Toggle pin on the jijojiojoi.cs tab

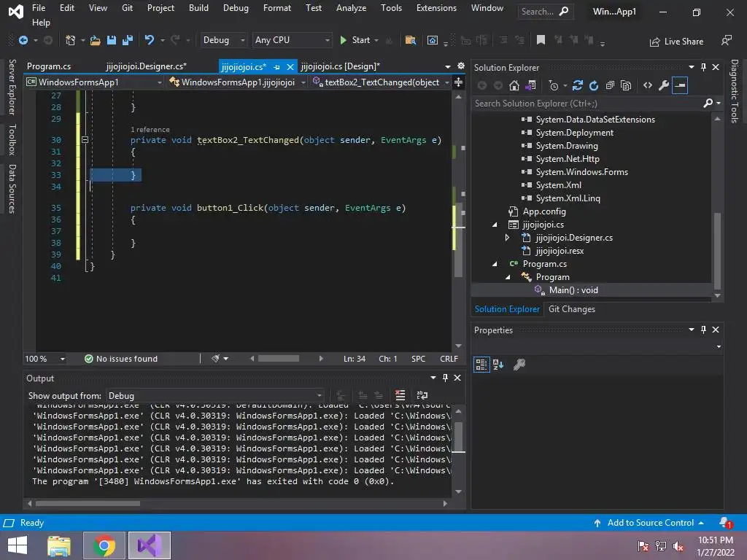(276, 67)
